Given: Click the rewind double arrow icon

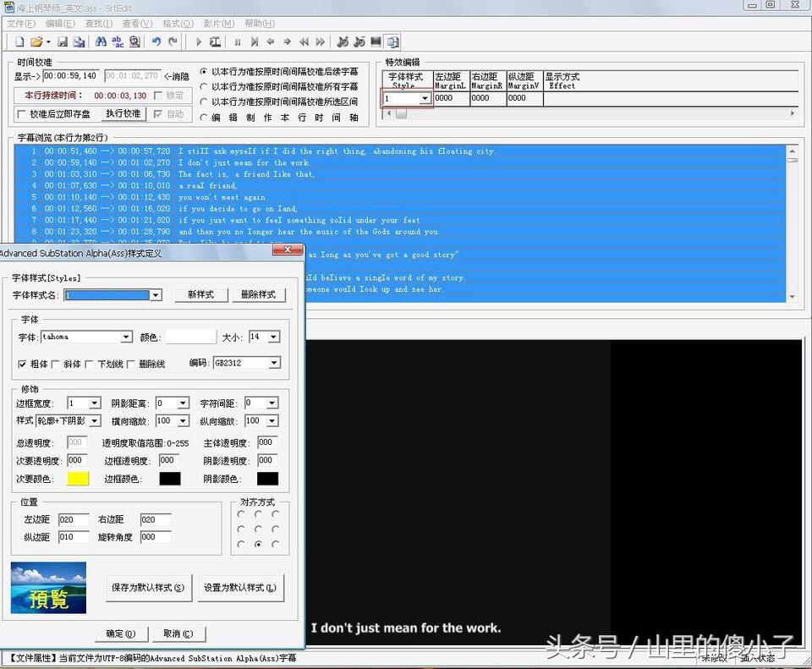Looking at the screenshot, I should coord(304,41).
